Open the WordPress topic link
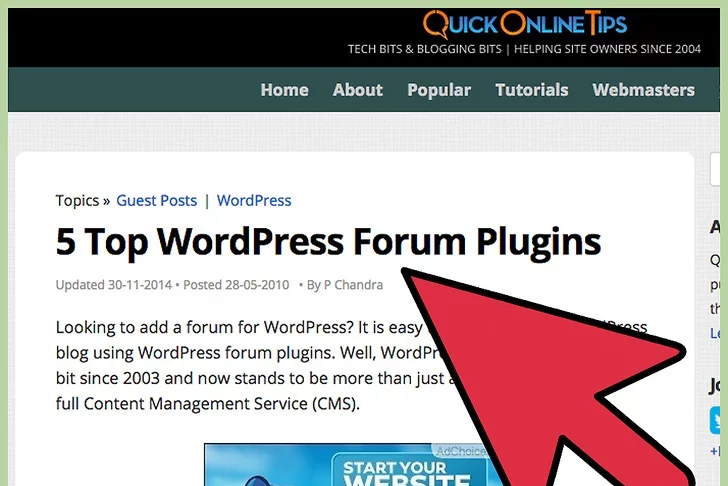 point(254,201)
